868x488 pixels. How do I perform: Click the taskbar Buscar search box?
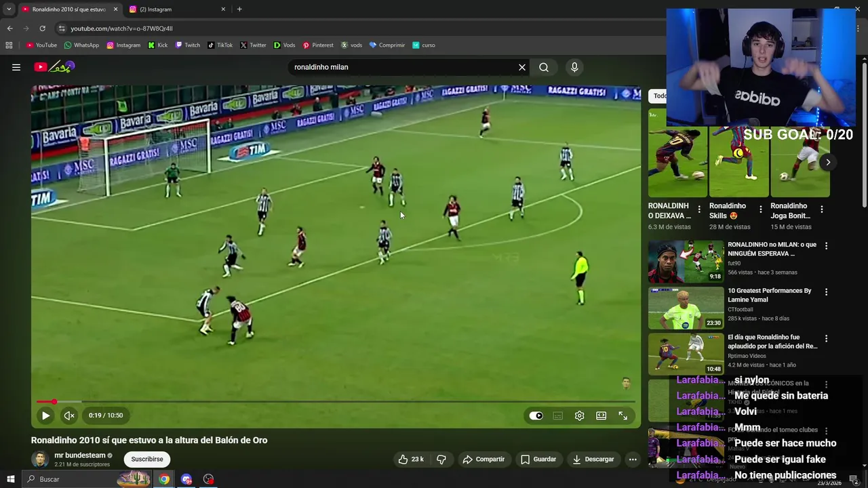point(87,479)
